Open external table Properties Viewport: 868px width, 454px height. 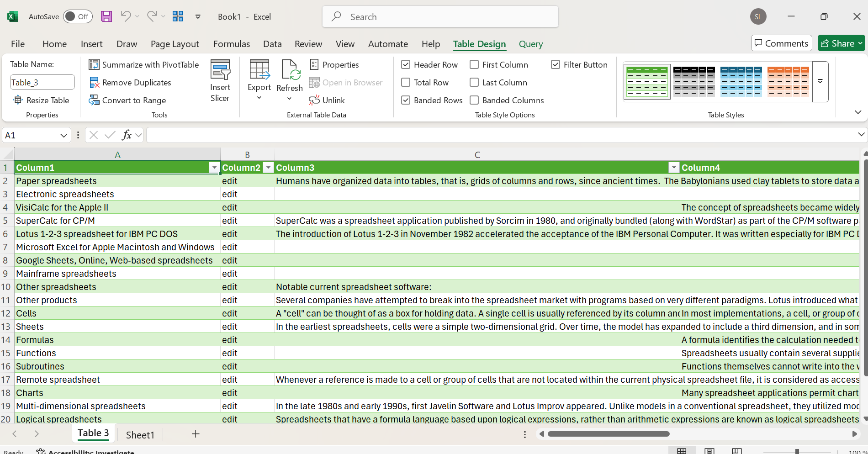pyautogui.click(x=334, y=65)
